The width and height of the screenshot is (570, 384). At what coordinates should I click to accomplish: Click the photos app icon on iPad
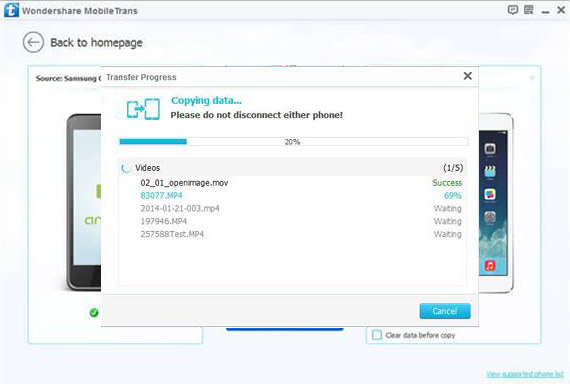tap(490, 194)
